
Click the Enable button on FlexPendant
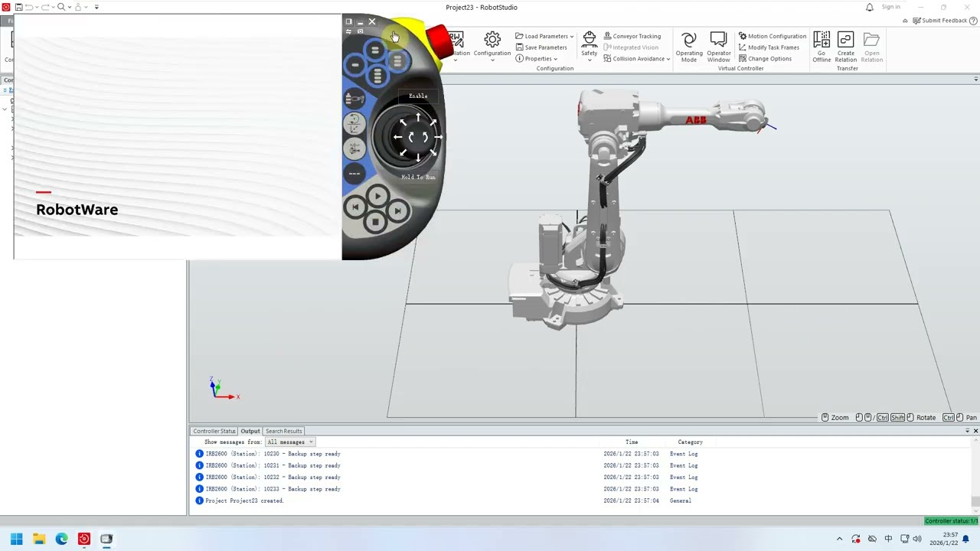(418, 96)
